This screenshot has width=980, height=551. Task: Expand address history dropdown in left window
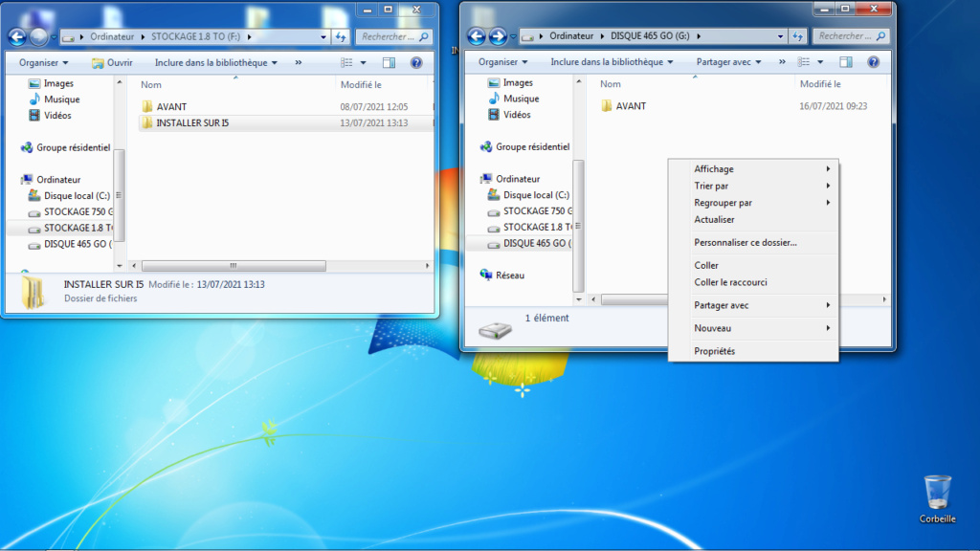tap(323, 37)
